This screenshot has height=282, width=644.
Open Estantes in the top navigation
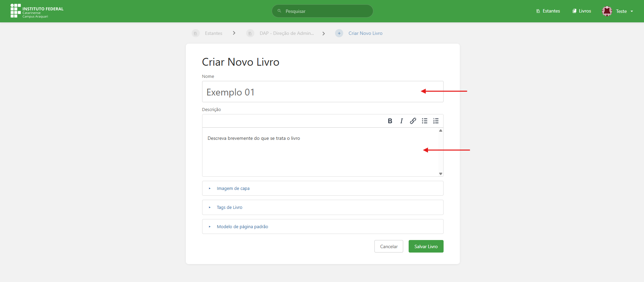548,11
